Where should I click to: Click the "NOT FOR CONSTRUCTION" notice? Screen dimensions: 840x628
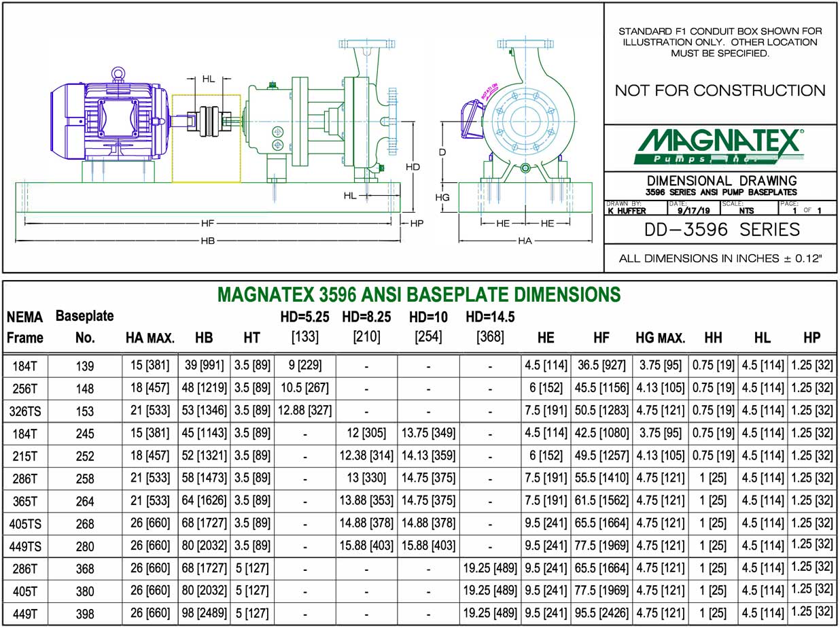pyautogui.click(x=720, y=90)
